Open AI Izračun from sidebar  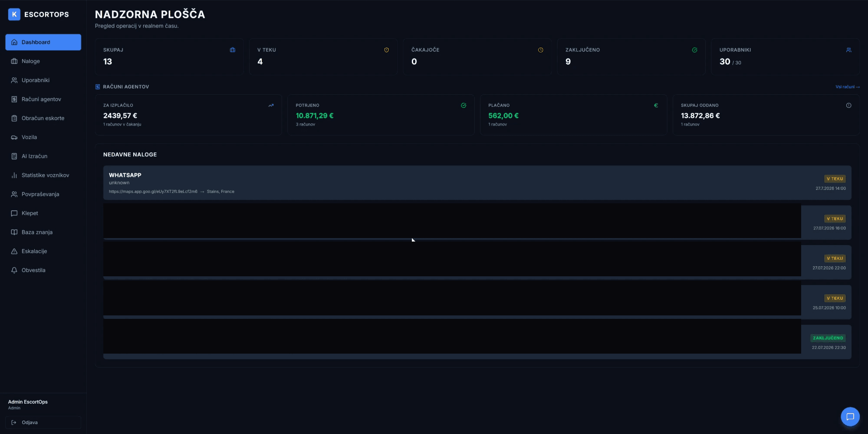(43, 156)
